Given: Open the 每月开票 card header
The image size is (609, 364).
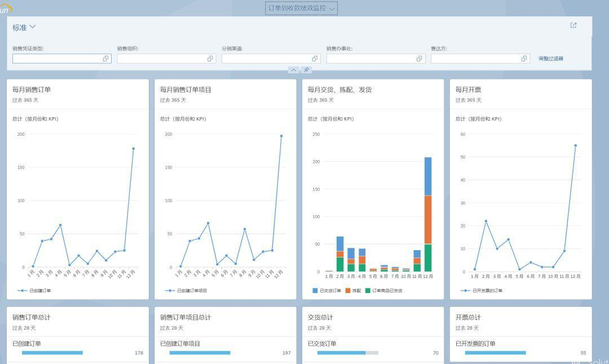Looking at the screenshot, I should (521, 94).
